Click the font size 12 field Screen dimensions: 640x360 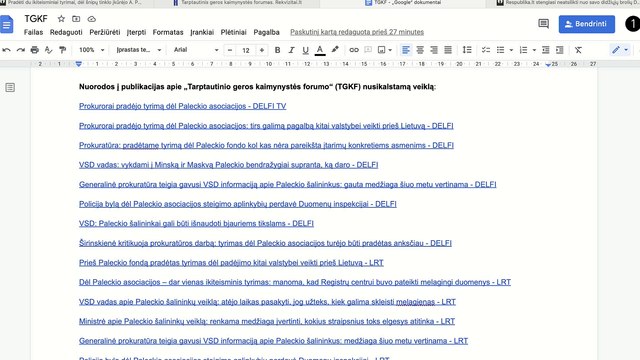click(246, 50)
